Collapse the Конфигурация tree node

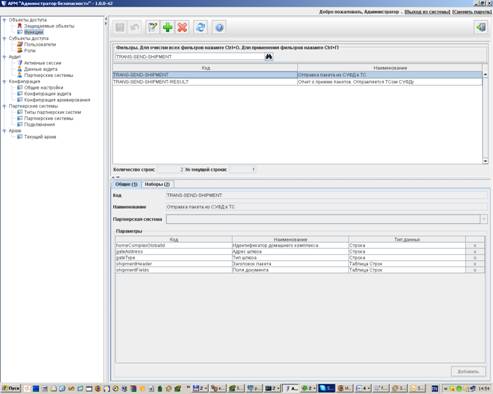[4, 81]
